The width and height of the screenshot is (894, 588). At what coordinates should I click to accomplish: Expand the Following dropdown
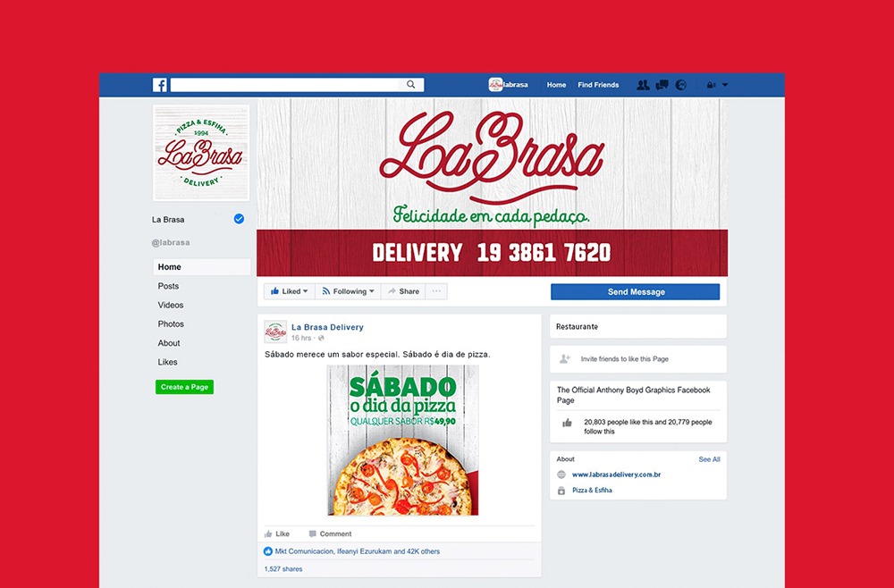348,291
